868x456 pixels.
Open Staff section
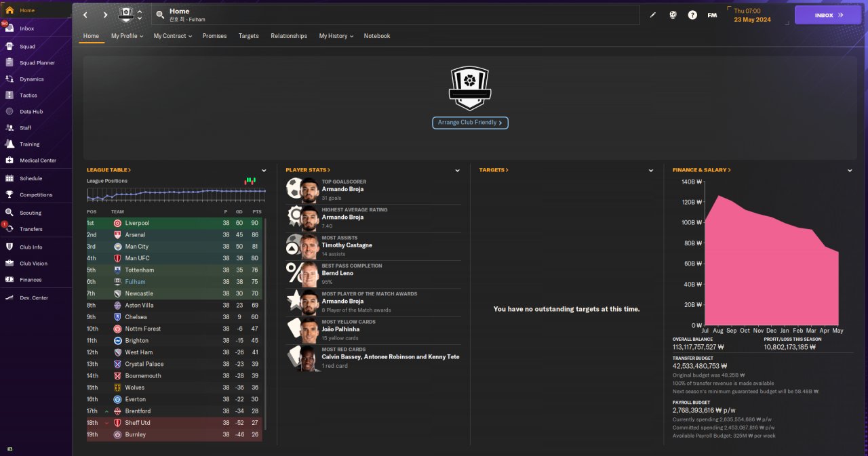(25, 128)
